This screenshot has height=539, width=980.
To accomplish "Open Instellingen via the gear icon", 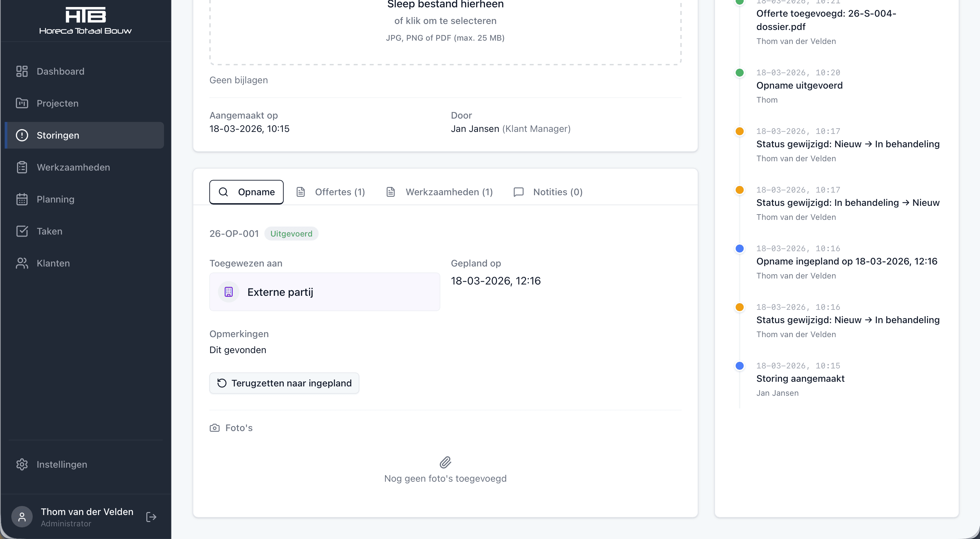I will coord(22,464).
